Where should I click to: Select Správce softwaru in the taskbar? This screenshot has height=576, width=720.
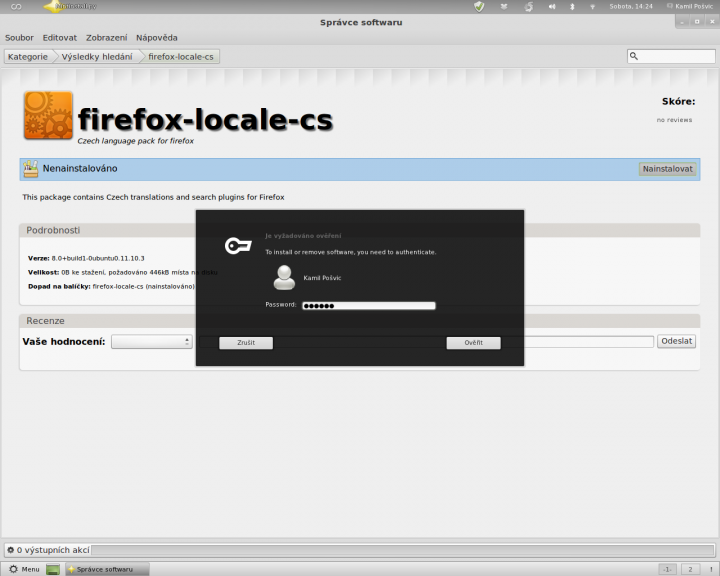[x=107, y=569]
